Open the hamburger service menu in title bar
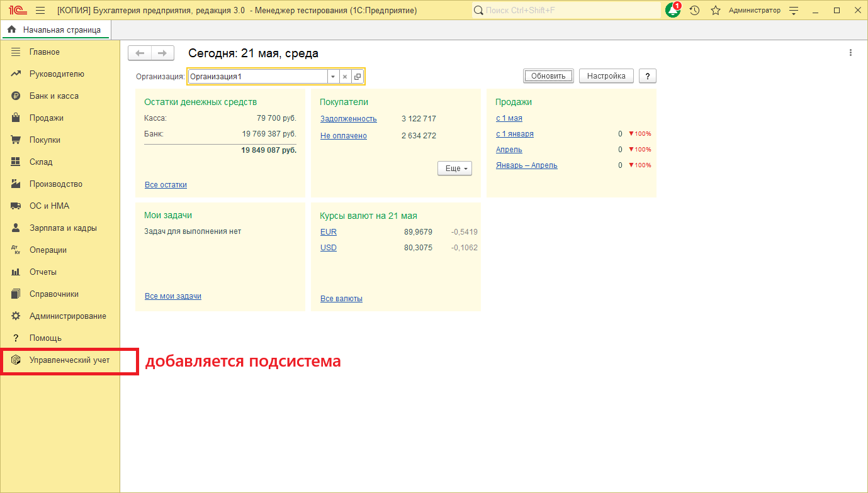 [x=40, y=11]
